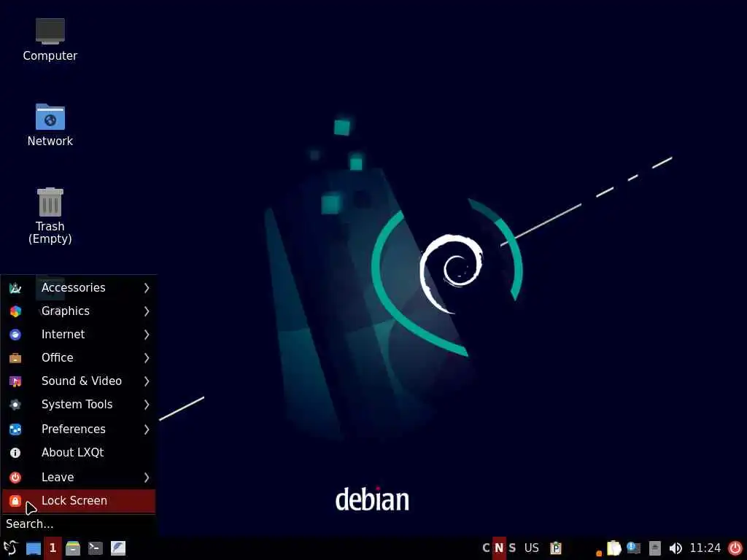Select About LXQt menu entry

(79, 452)
